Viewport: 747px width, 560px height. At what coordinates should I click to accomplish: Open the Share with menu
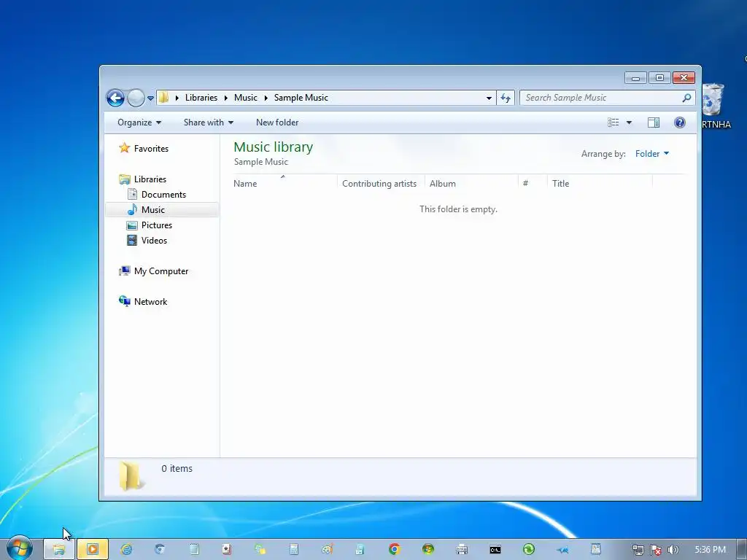click(208, 122)
